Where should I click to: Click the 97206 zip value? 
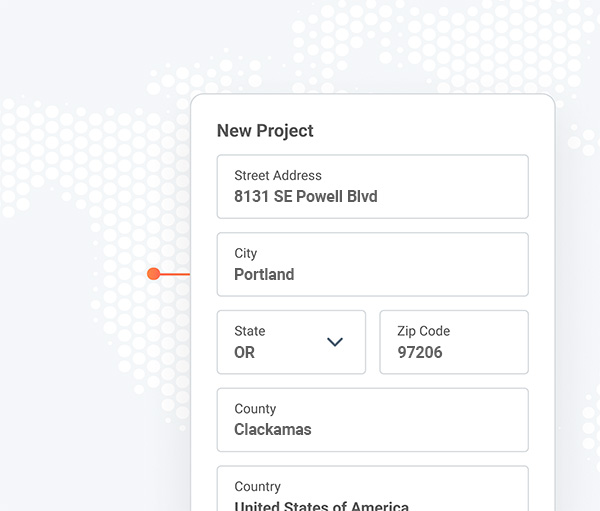click(x=420, y=352)
